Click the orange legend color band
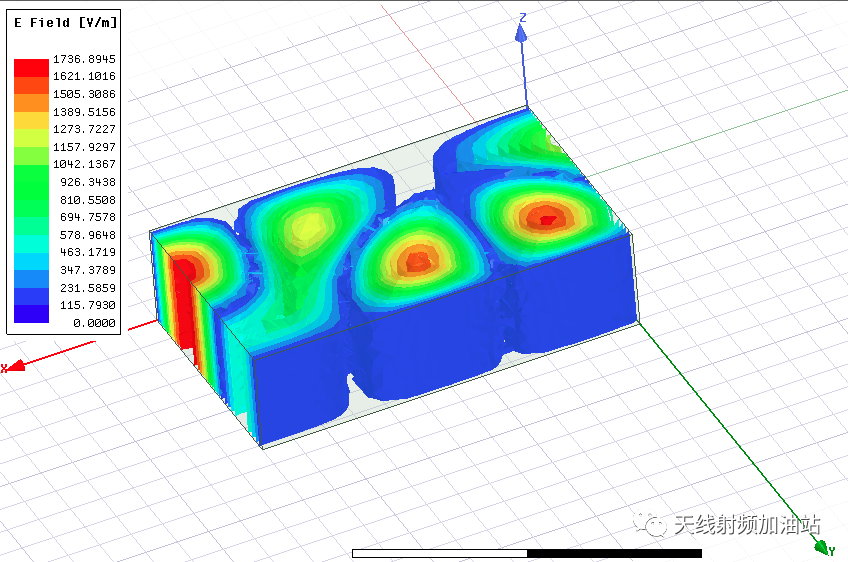 [x=31, y=103]
